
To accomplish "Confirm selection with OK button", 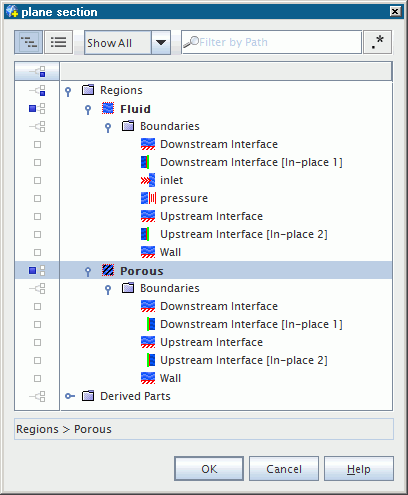I will tap(209, 469).
